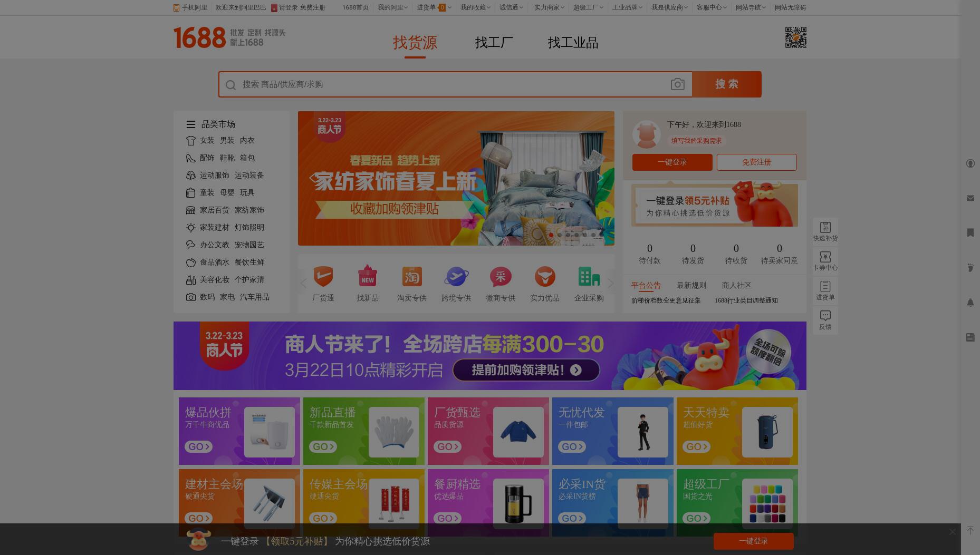Click the QR code icon

coord(795,37)
